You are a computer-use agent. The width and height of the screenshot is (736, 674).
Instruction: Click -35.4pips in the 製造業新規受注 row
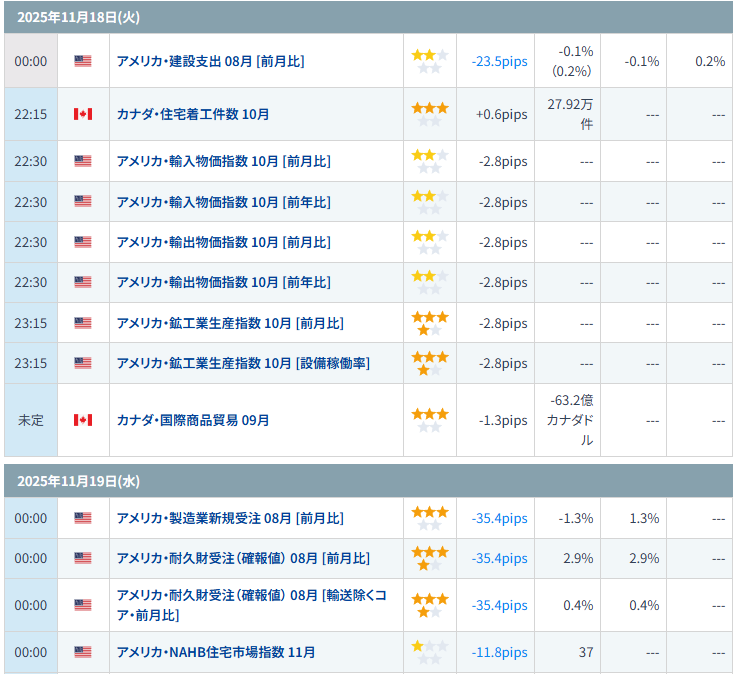click(499, 518)
